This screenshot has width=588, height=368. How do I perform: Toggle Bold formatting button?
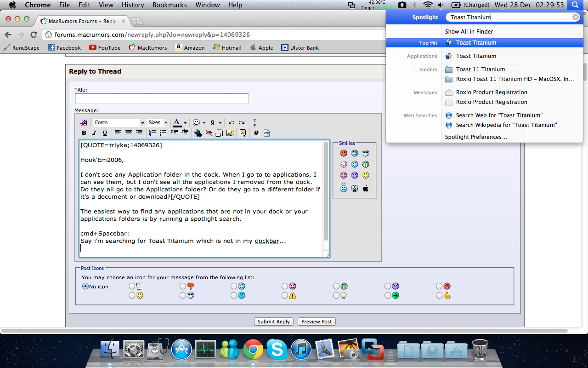84,133
